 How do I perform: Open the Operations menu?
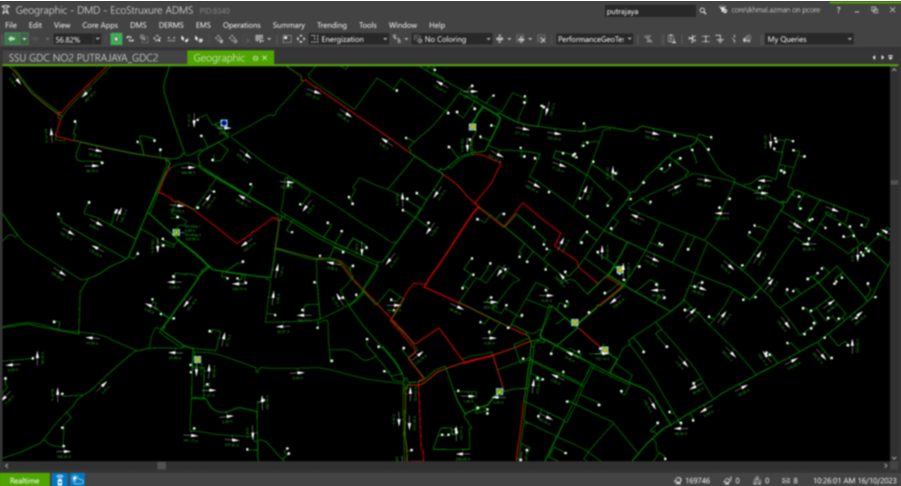[241, 25]
